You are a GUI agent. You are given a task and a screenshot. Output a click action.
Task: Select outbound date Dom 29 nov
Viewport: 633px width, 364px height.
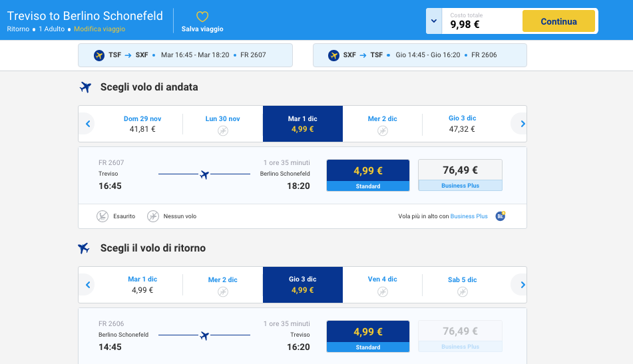(x=142, y=124)
